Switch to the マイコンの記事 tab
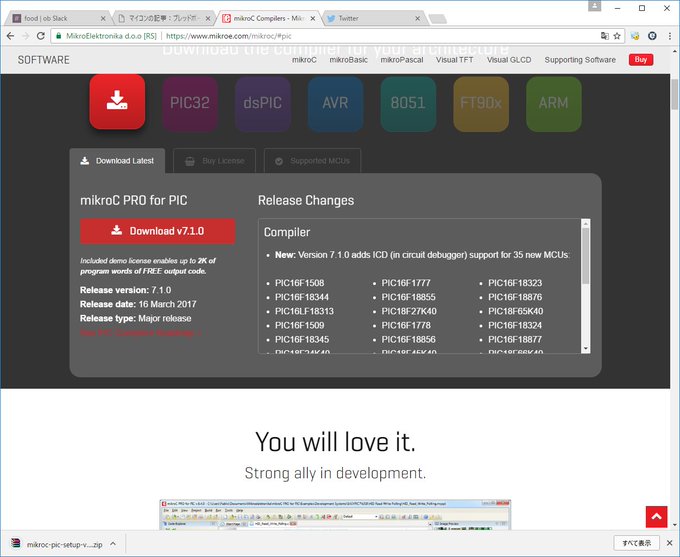 pyautogui.click(x=164, y=18)
